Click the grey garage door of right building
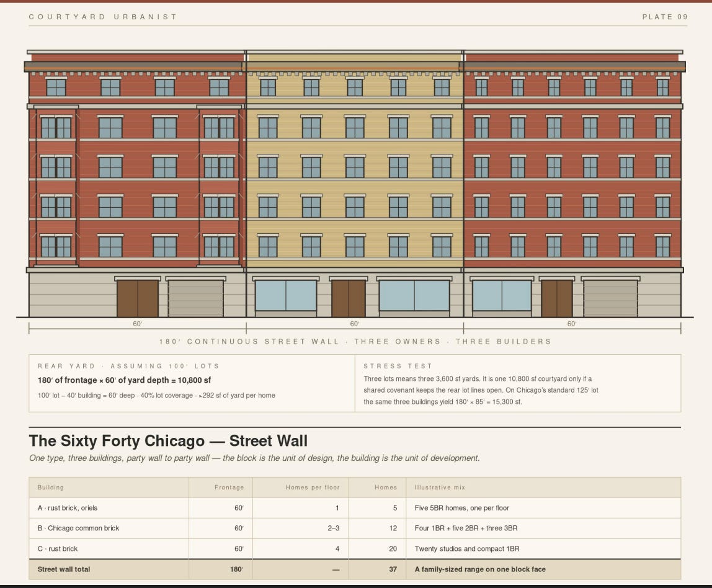 pos(610,298)
